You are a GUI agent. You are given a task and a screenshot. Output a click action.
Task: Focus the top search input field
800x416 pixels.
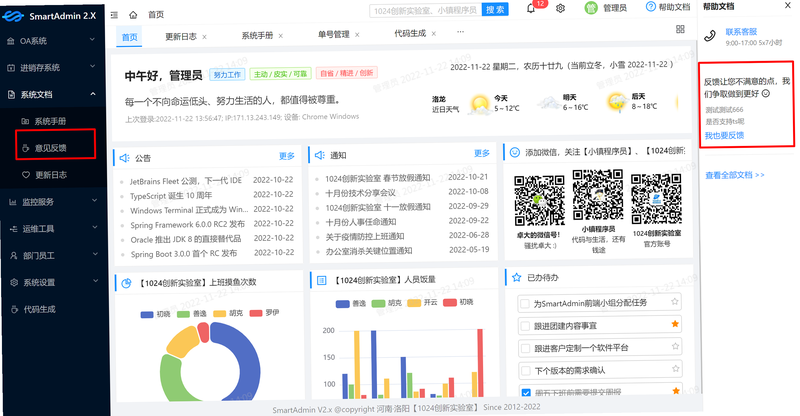pyautogui.click(x=426, y=10)
